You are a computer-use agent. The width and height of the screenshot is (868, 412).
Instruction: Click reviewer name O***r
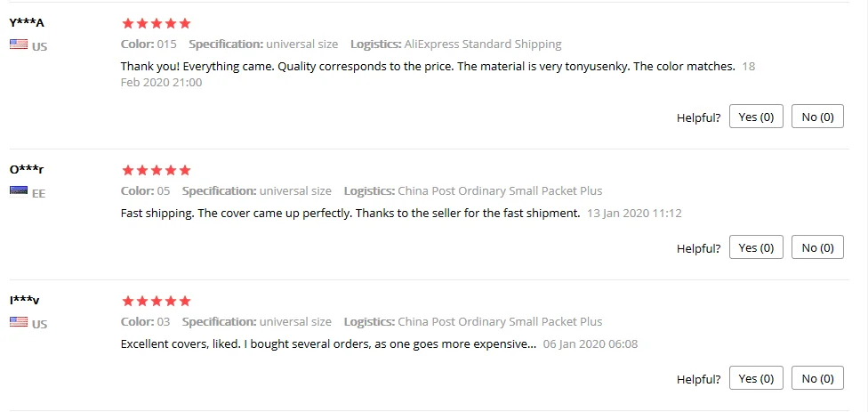coord(27,169)
